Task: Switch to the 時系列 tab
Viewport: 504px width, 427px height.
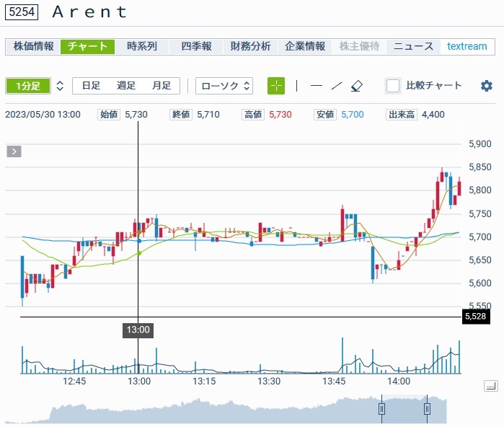Action: tap(141, 46)
